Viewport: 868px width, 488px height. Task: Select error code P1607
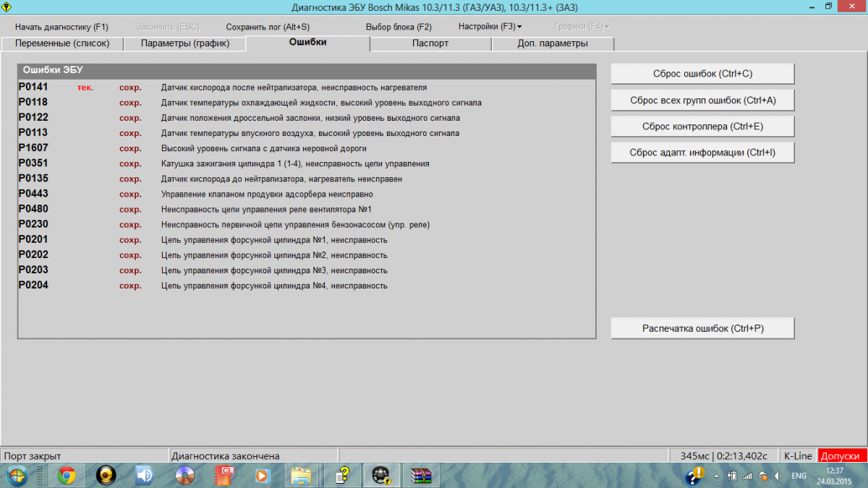click(33, 148)
